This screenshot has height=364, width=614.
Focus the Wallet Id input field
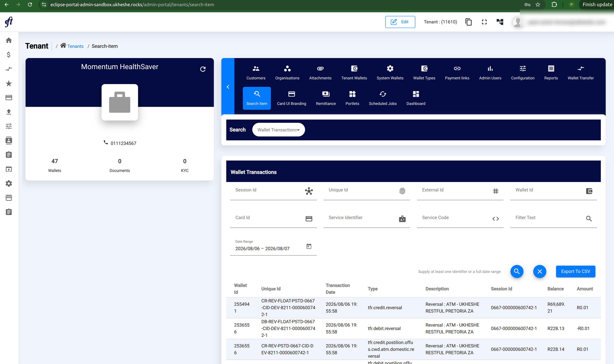553,191
